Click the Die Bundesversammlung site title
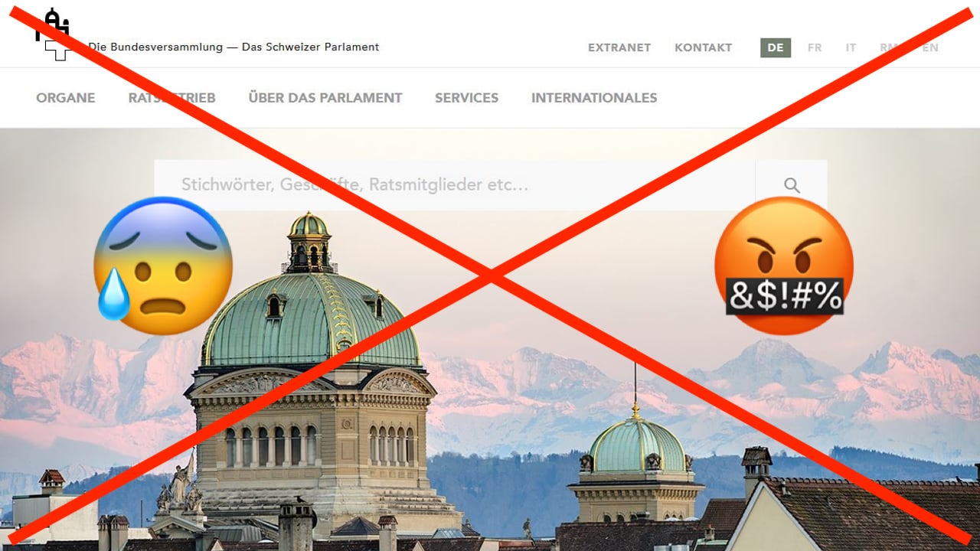This screenshot has height=551, width=980. coord(234,47)
